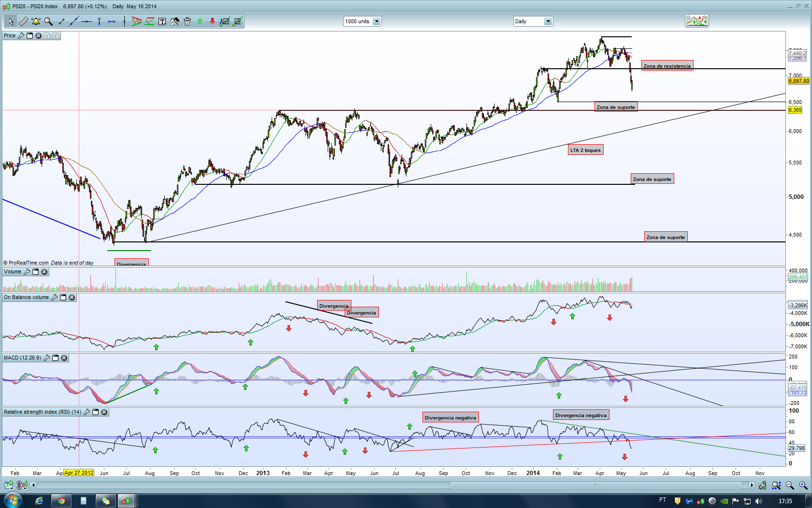
Task: Open RSI indicator wrench settings
Action: tap(87, 412)
